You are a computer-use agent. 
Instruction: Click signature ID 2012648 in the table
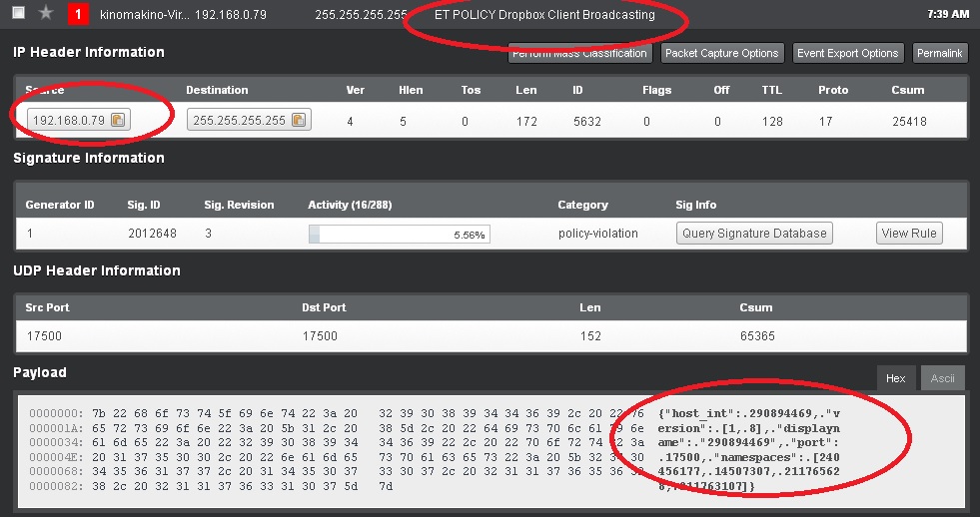click(x=151, y=234)
